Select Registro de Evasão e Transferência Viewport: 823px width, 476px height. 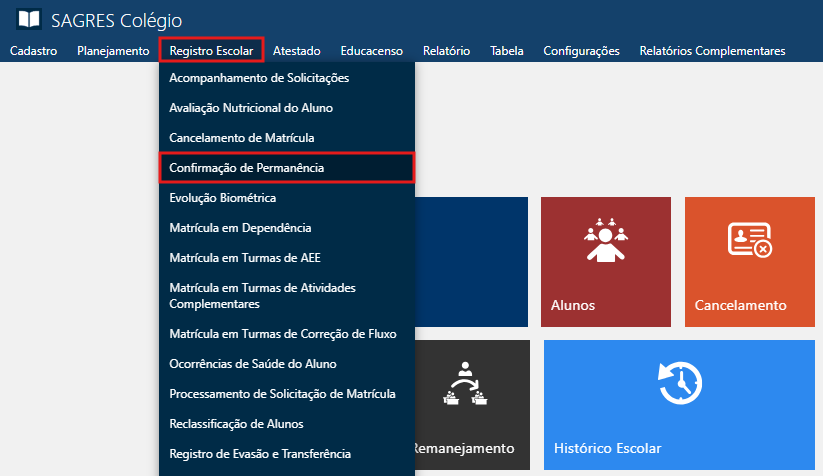[260, 454]
